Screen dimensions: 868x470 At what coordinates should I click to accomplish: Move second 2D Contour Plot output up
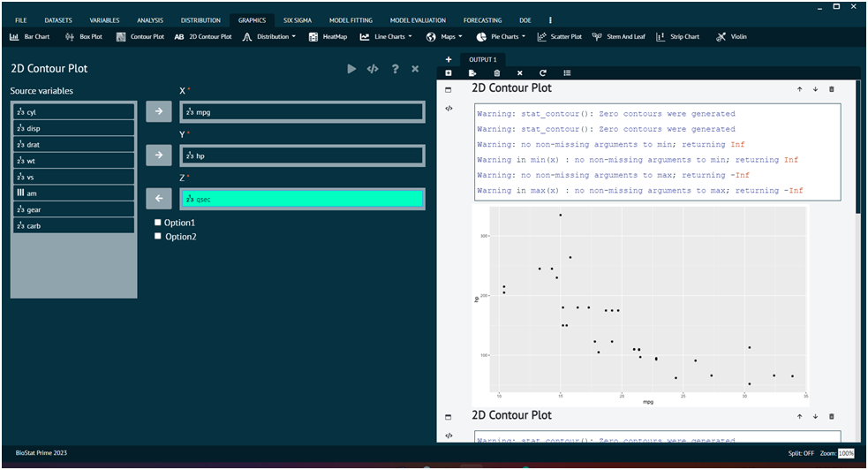tap(799, 416)
